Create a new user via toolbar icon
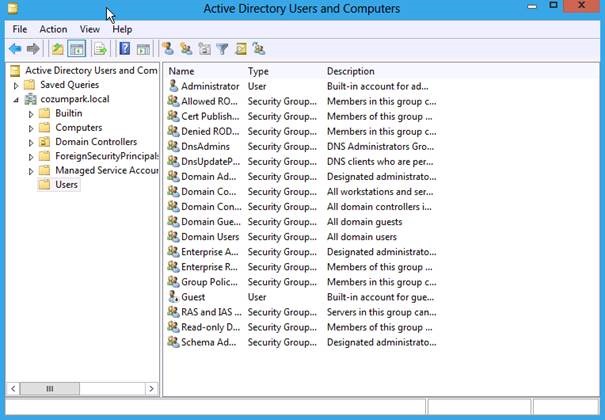The height and width of the screenshot is (420, 605). 168,49
